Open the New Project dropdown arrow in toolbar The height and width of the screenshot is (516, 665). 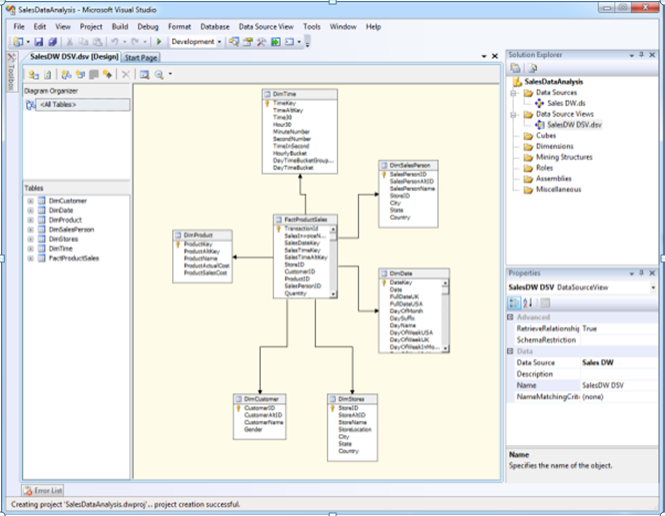pos(28,42)
